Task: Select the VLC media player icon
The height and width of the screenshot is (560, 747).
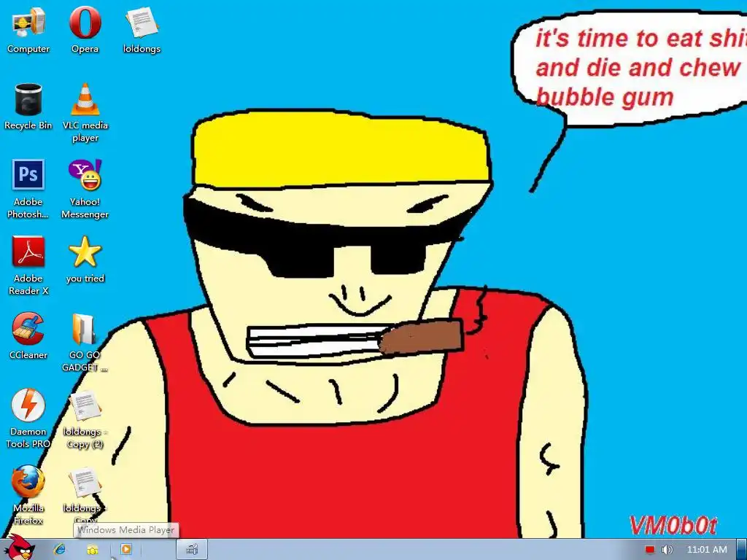Action: (85, 112)
